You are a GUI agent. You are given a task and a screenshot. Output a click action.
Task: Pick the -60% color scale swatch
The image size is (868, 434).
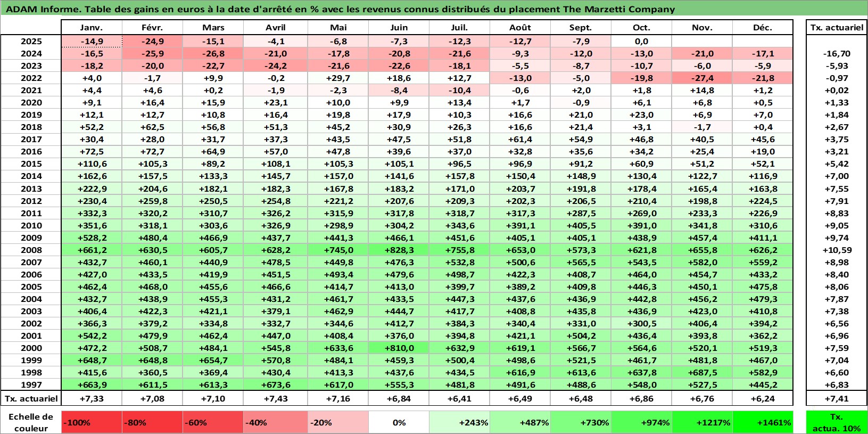(213, 422)
